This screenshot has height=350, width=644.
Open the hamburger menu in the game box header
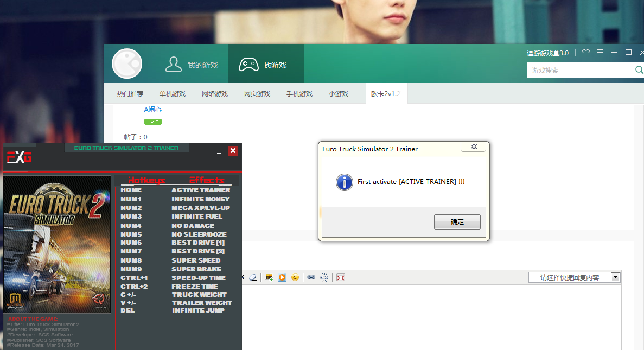click(x=600, y=53)
